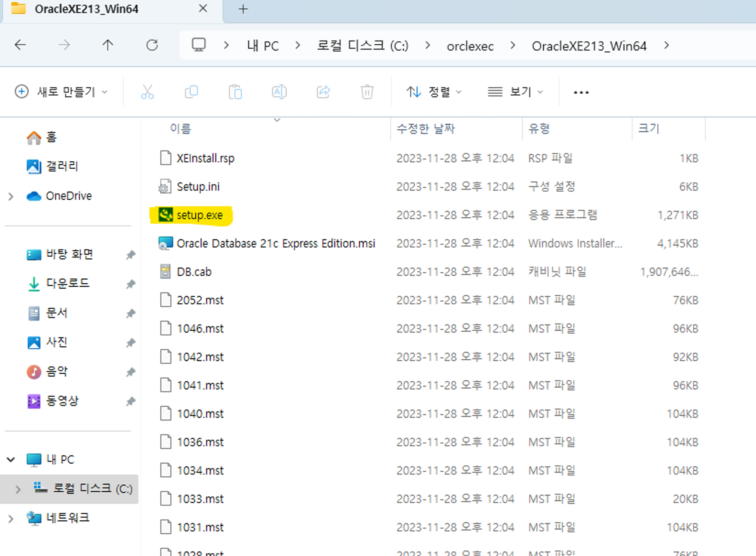
Task: Expand chevron after OracleXE213_Win64 breadcrumb
Action: point(666,45)
